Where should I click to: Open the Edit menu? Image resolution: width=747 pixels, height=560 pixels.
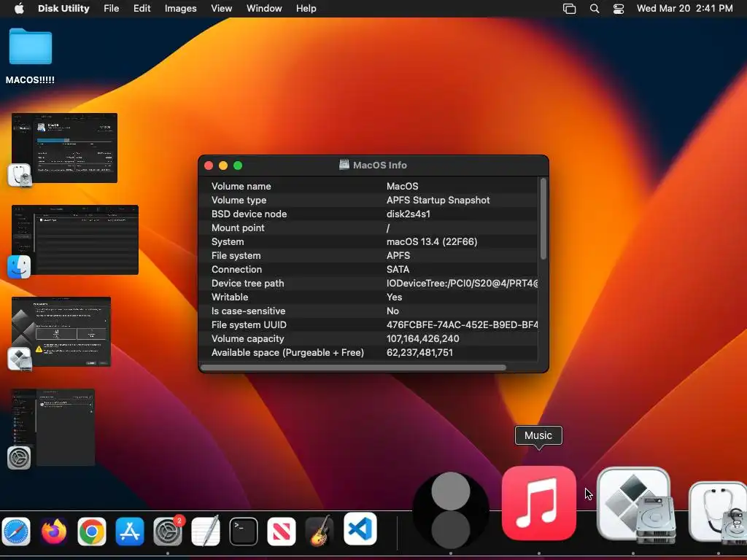[142, 8]
